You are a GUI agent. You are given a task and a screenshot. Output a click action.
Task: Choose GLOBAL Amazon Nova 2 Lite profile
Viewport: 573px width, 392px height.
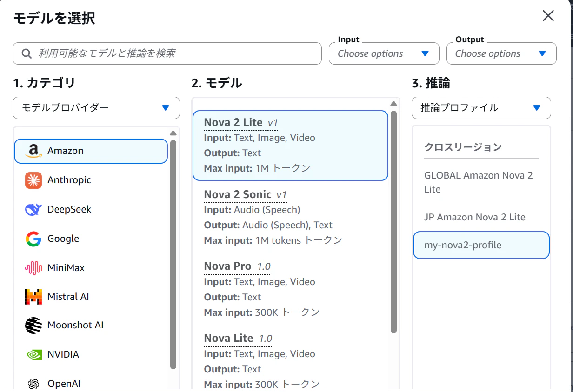pos(481,182)
